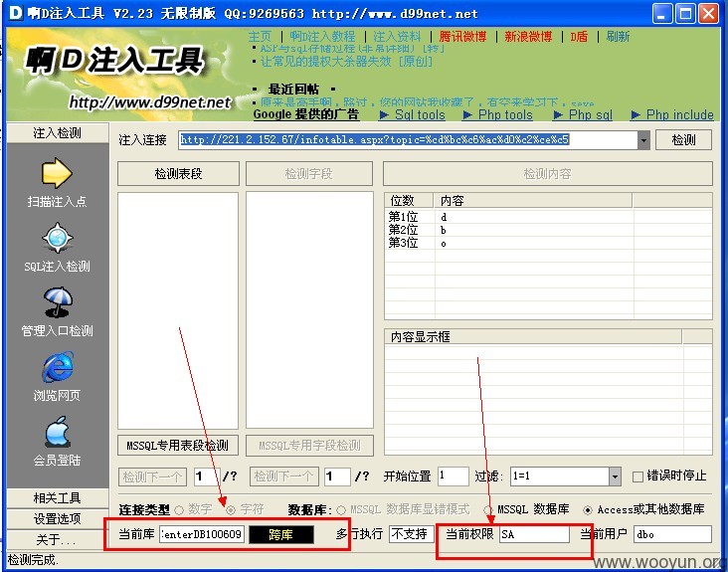Select Access或其他数据库 radio option
This screenshot has height=572, width=728.
[588, 509]
